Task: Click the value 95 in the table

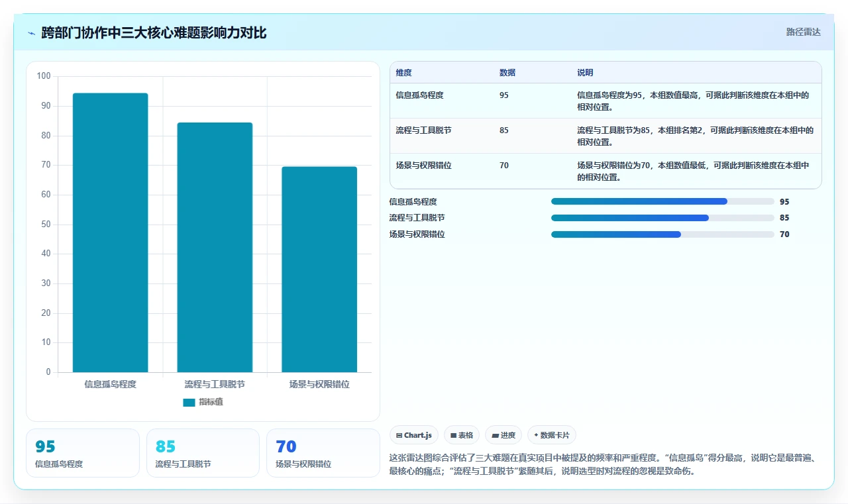Action: tap(504, 95)
